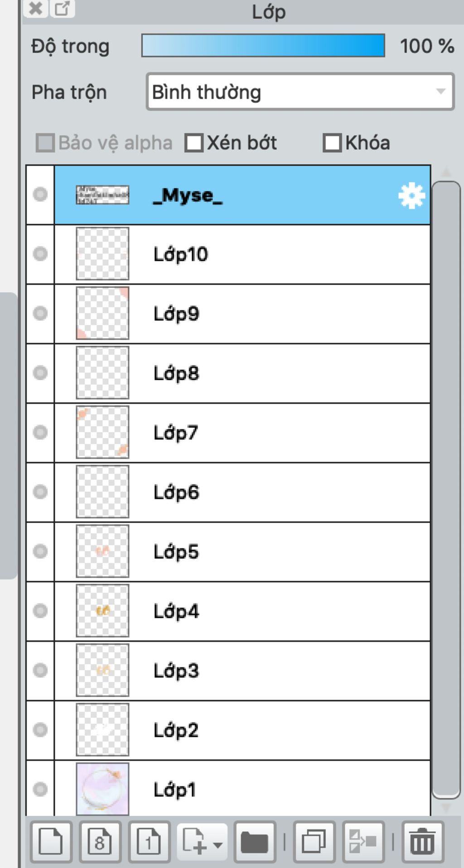This screenshot has width=464, height=868.
Task: Hide the Lớp1 layer
Action: (x=40, y=789)
